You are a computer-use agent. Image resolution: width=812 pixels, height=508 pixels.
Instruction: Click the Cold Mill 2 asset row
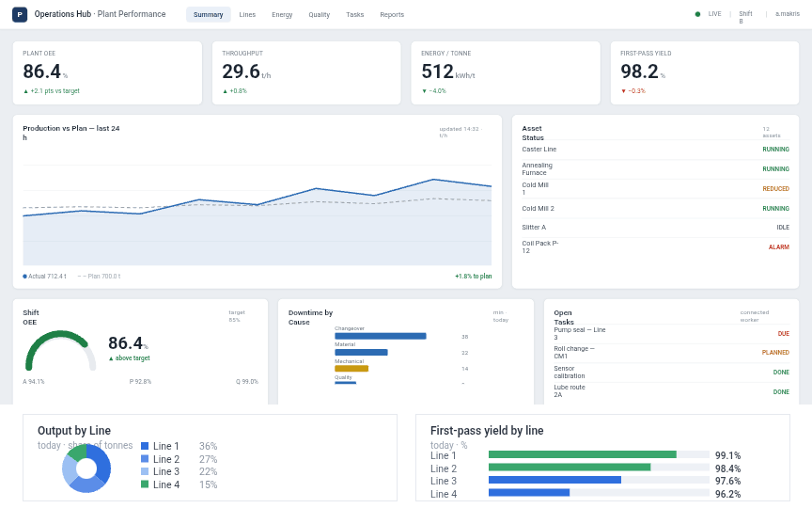[x=656, y=209]
